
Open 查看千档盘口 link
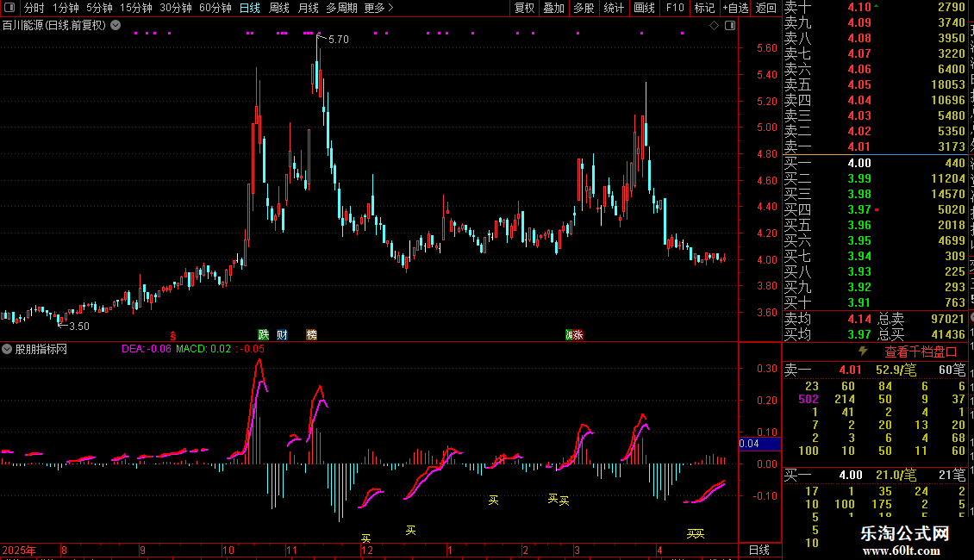[921, 352]
